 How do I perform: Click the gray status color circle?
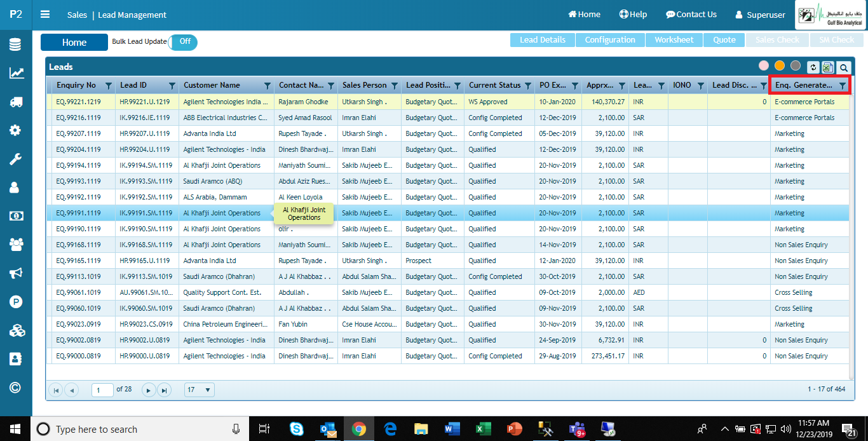(796, 65)
